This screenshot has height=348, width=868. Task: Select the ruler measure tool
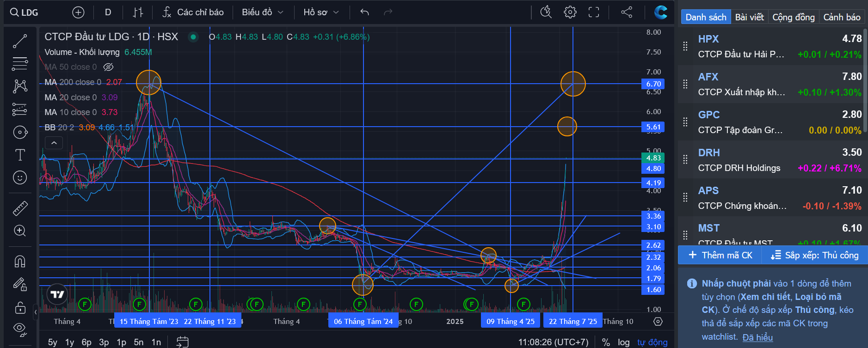point(20,208)
